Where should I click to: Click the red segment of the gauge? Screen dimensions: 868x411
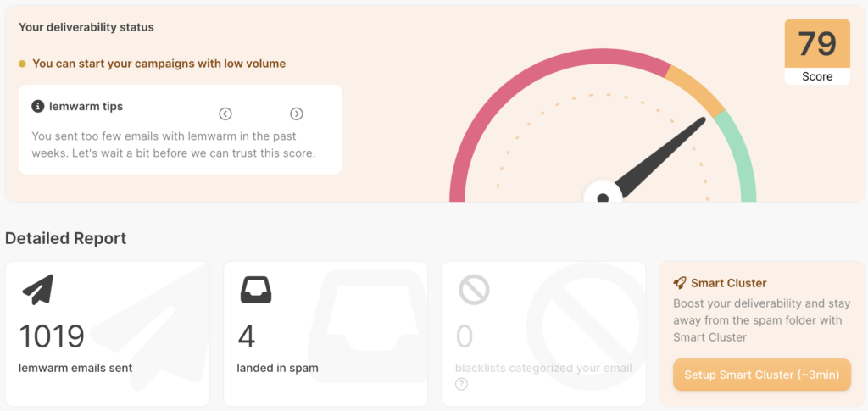click(x=509, y=93)
